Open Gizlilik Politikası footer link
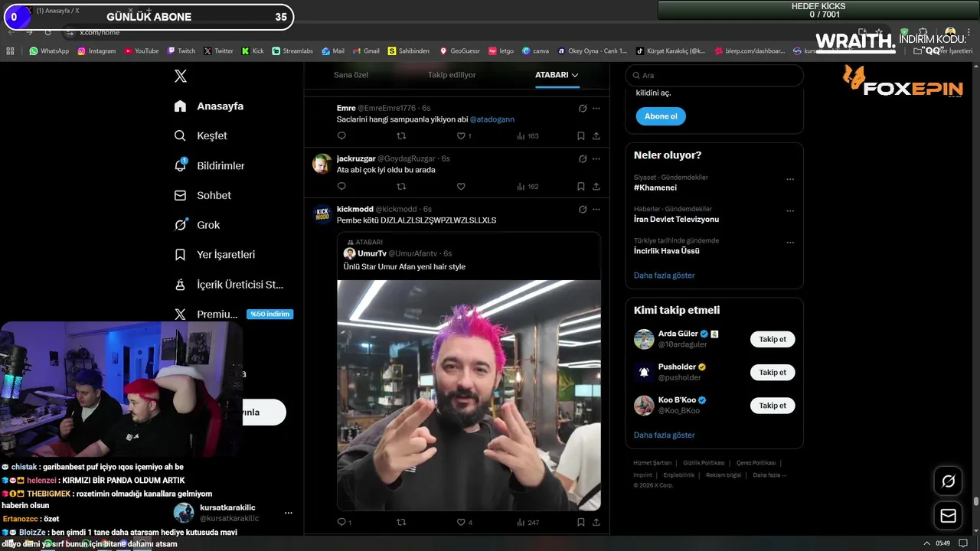980x551 pixels. [704, 463]
